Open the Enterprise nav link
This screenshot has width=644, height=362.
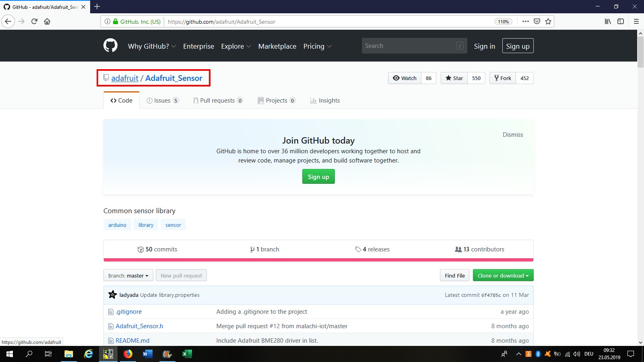[198, 46]
